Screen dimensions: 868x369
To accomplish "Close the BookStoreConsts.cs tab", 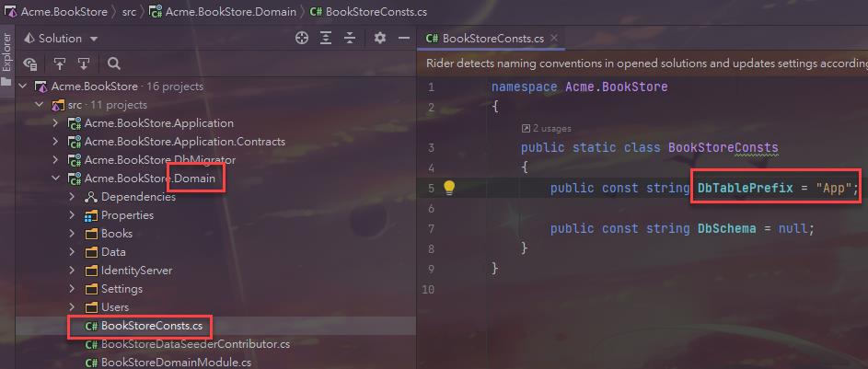I will pos(553,39).
